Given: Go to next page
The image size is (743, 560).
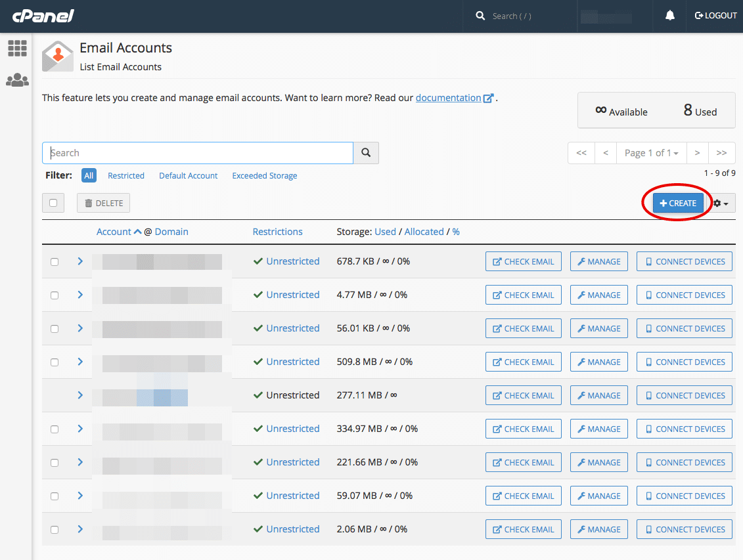Looking at the screenshot, I should click(697, 153).
